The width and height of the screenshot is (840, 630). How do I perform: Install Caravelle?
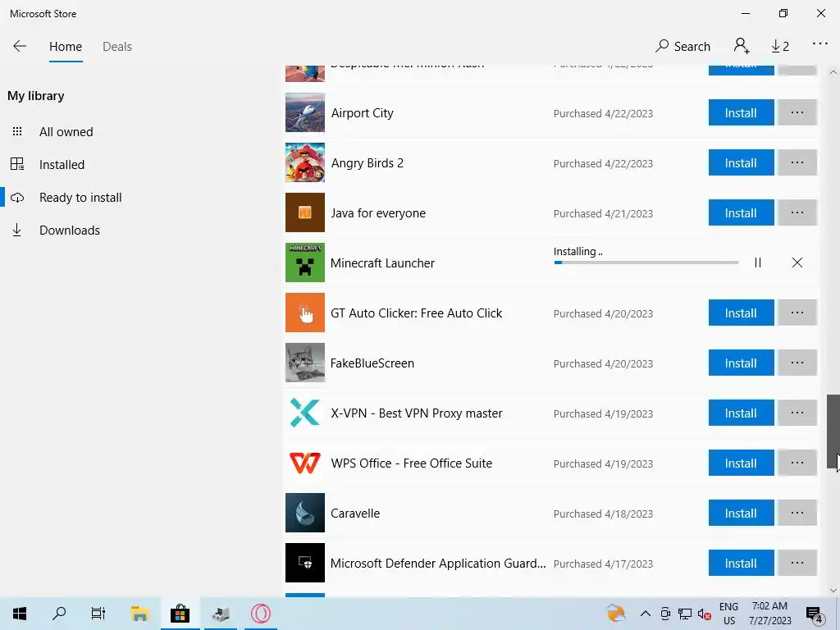point(741,513)
